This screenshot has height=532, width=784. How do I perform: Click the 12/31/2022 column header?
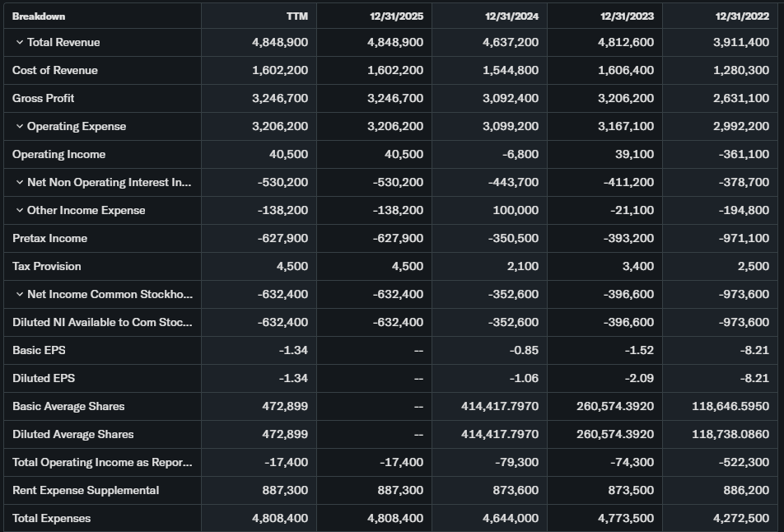pyautogui.click(x=742, y=16)
